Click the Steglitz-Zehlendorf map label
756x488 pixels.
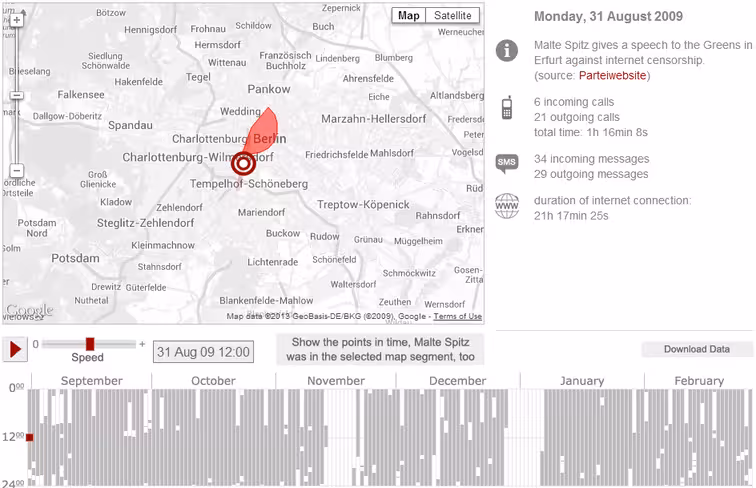point(145,223)
